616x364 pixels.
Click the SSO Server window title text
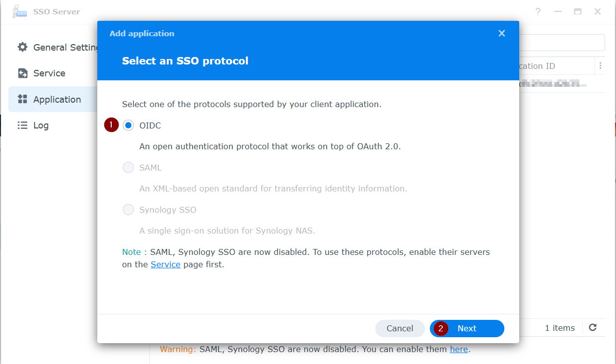57,12
